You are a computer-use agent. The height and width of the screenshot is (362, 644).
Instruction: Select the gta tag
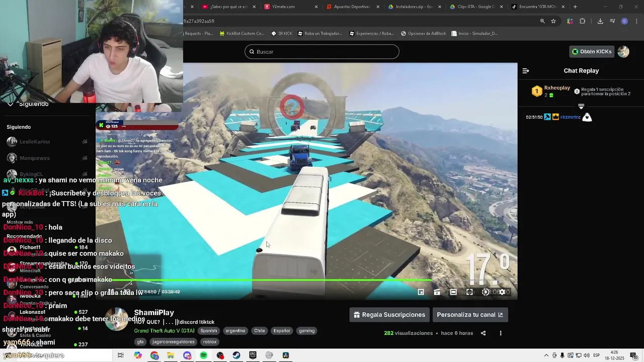[140, 342]
